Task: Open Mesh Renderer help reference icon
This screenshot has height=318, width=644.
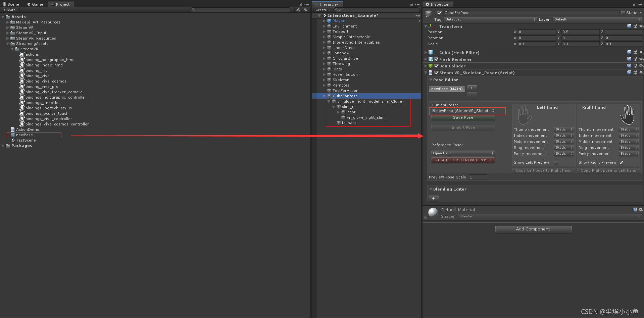Action: pyautogui.click(x=629, y=59)
